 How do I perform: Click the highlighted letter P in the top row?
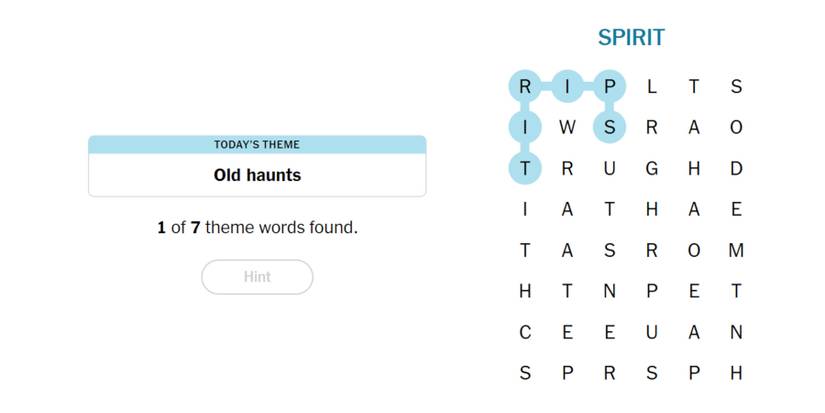[609, 87]
